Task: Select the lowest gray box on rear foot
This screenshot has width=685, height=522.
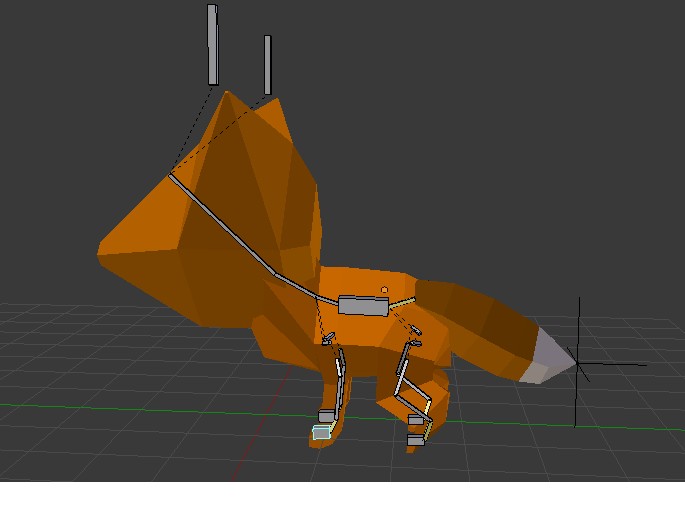Action: click(415, 440)
